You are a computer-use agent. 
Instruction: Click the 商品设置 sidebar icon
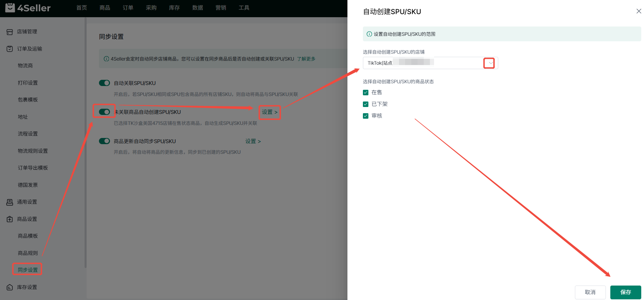tap(10, 219)
